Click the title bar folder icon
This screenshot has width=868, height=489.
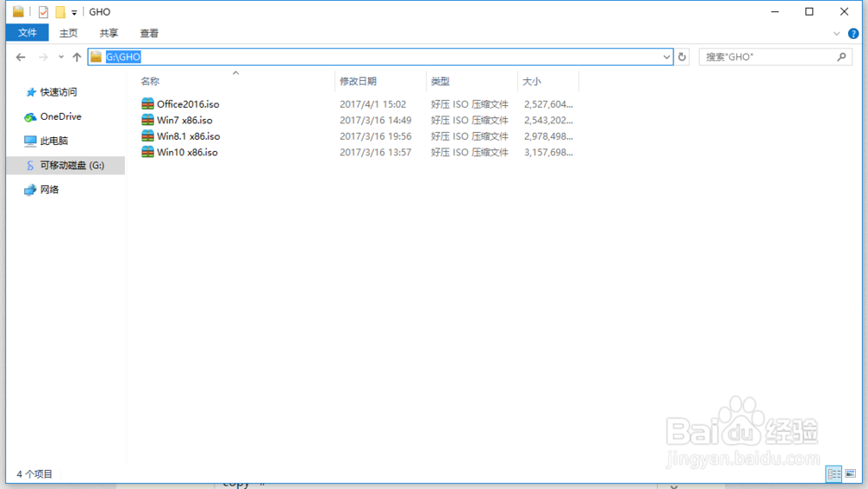pos(18,11)
